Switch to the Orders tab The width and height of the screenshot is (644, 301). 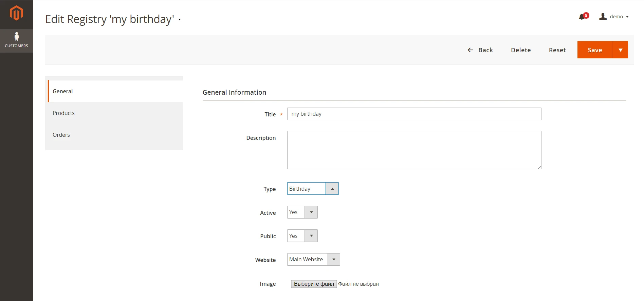[x=61, y=135]
